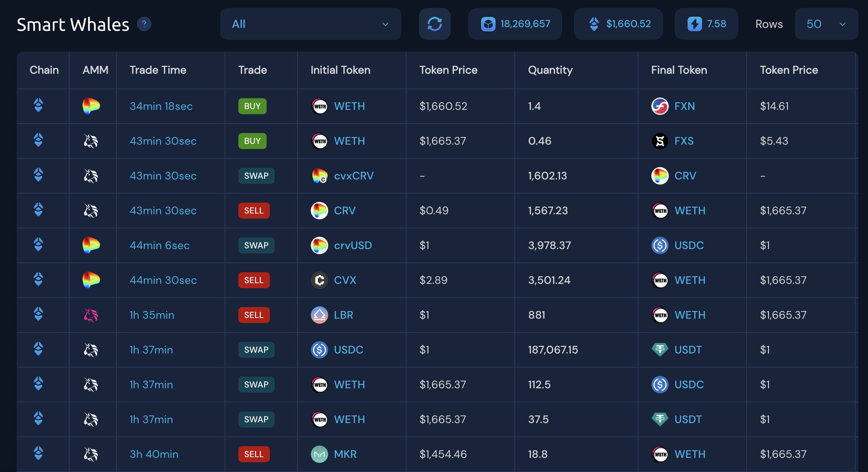Click the AMM column header

click(96, 70)
